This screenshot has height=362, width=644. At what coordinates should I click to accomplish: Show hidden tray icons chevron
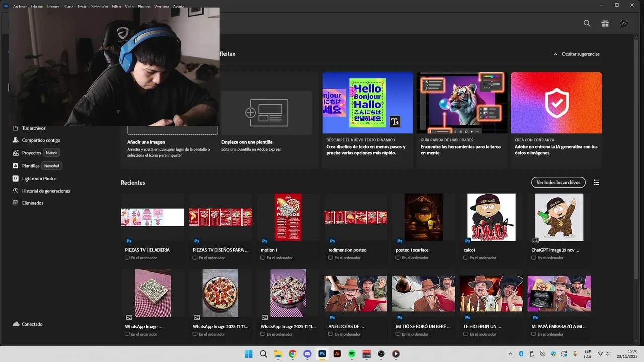510,354
